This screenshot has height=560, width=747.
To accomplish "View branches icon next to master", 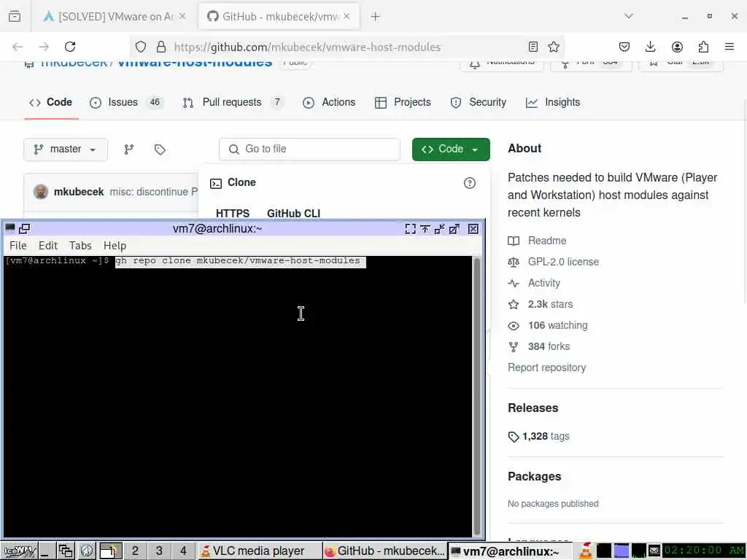I will pyautogui.click(x=128, y=149).
